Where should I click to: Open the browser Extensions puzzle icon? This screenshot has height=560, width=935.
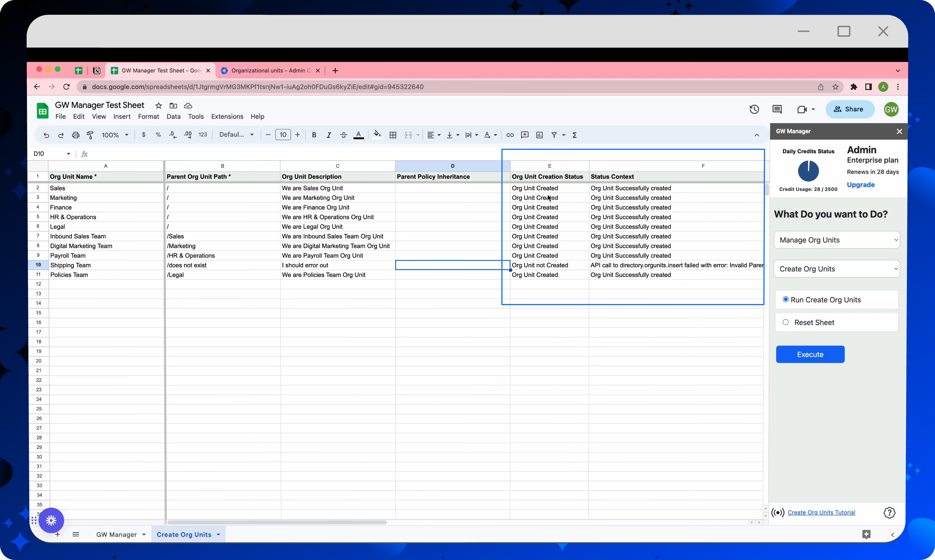(853, 87)
